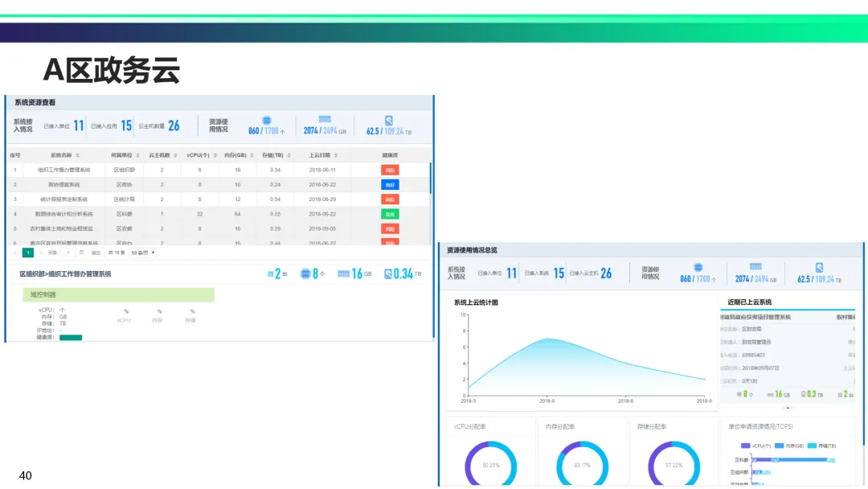
Task: Click green health badge in table row 4
Action: 390,214
